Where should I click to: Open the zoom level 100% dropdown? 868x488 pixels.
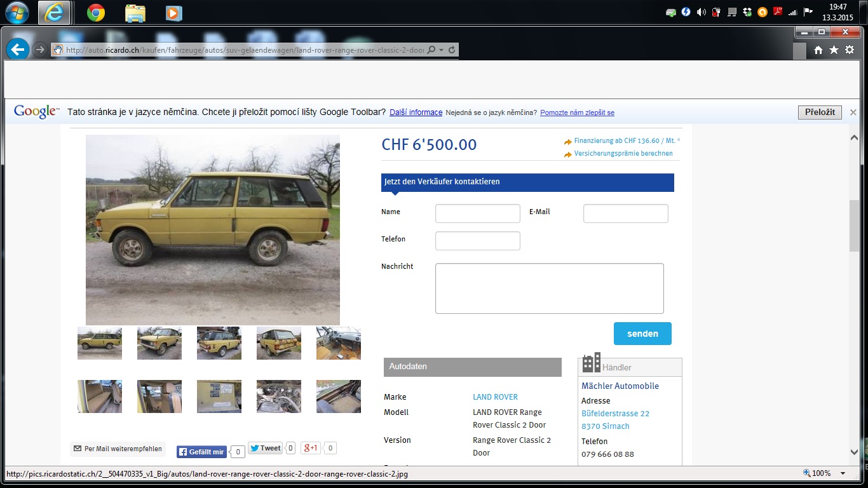(843, 473)
